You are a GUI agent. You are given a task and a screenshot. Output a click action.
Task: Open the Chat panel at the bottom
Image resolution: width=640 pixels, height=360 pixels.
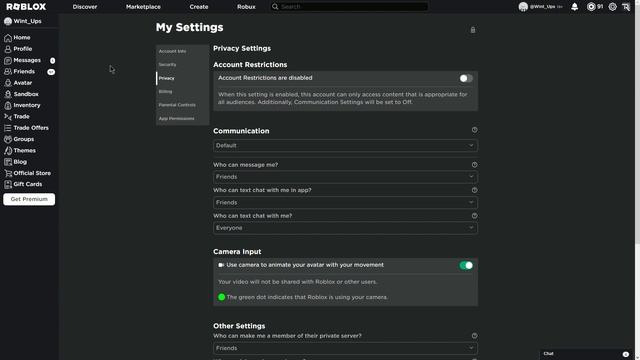(x=586, y=354)
